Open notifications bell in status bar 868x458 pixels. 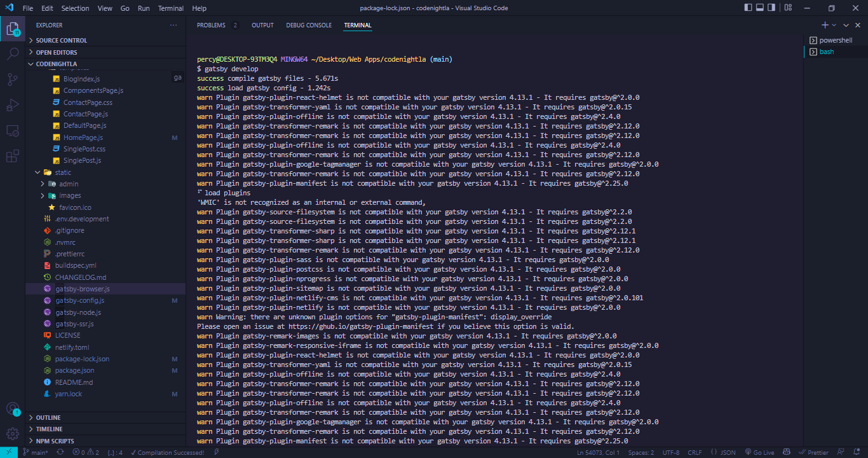pyautogui.click(x=857, y=452)
